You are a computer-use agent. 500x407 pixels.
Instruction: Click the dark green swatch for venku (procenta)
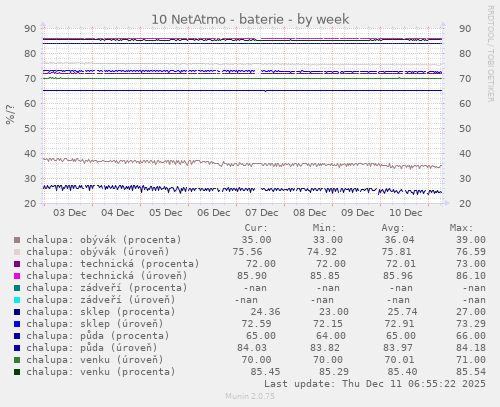click(x=17, y=372)
